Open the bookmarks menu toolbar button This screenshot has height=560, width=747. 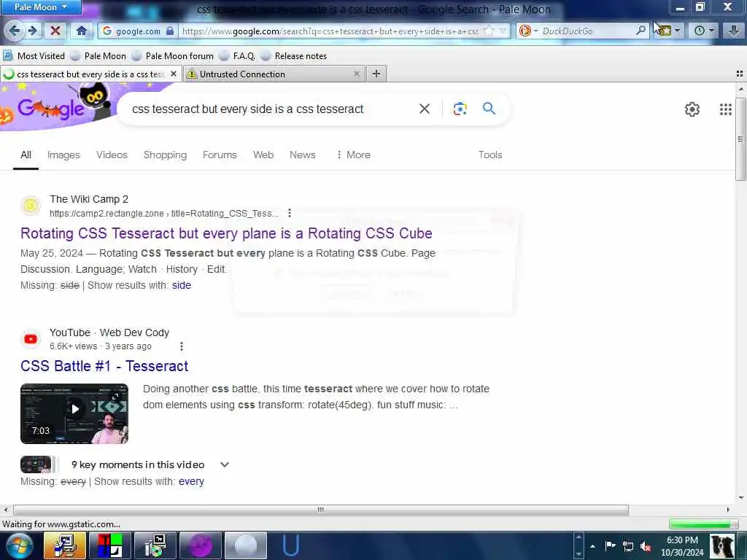[x=670, y=31]
